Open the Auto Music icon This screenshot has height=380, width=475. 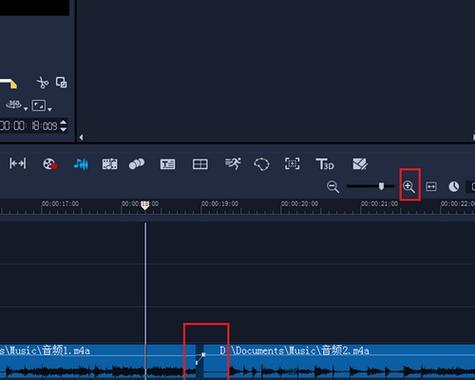[x=109, y=164]
